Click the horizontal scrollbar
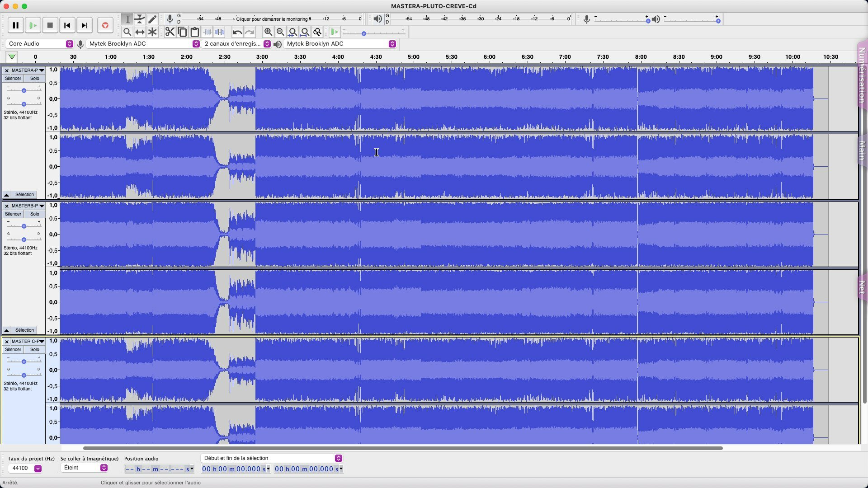This screenshot has height=488, width=868. 403,448
